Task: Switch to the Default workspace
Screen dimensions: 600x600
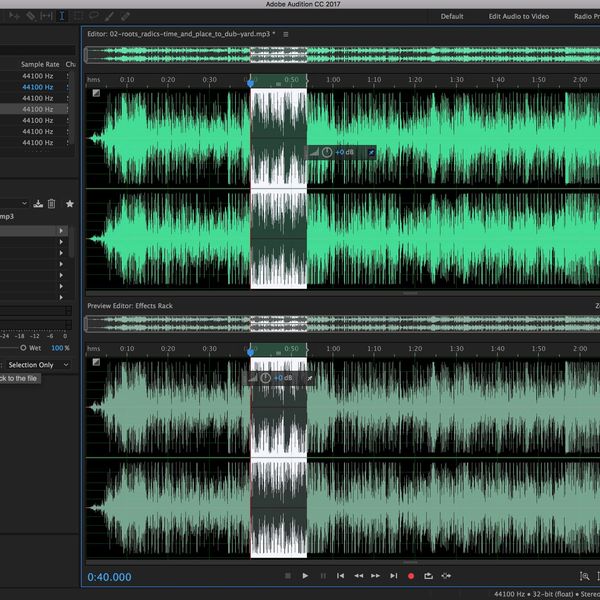Action: pos(452,17)
